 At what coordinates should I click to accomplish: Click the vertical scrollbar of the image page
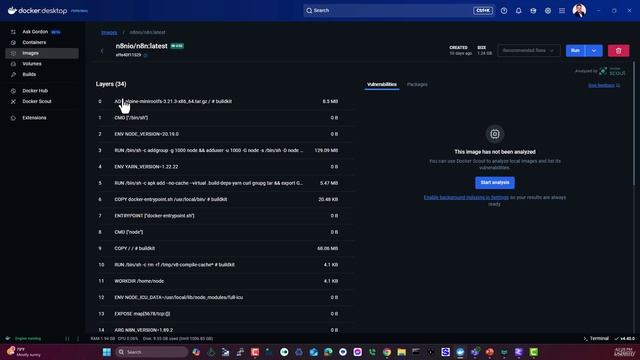pos(633,122)
